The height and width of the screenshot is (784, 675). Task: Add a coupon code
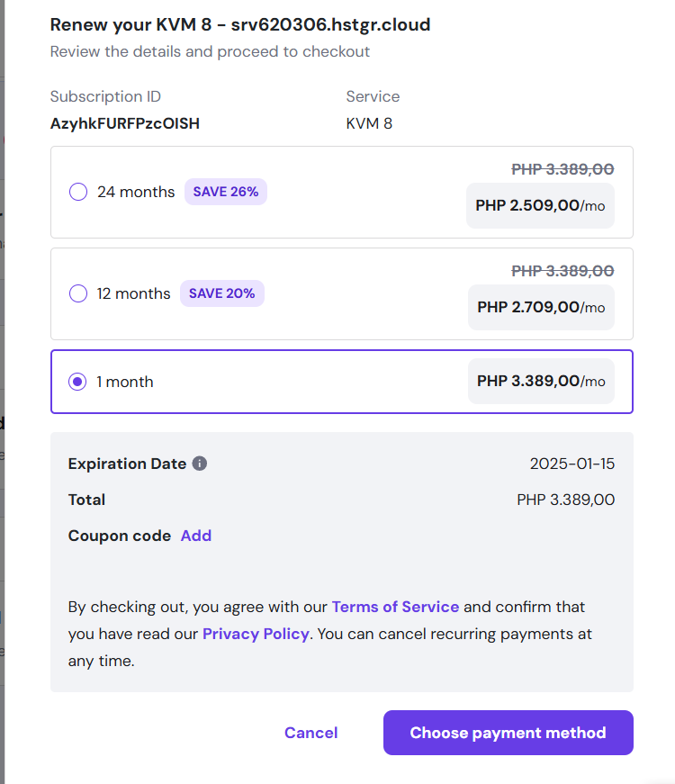tap(196, 536)
